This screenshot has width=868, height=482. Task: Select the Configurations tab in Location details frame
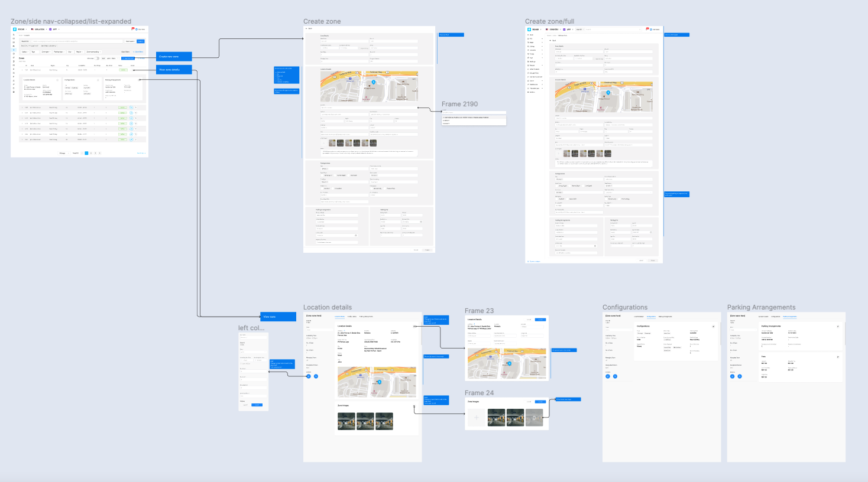click(x=352, y=317)
